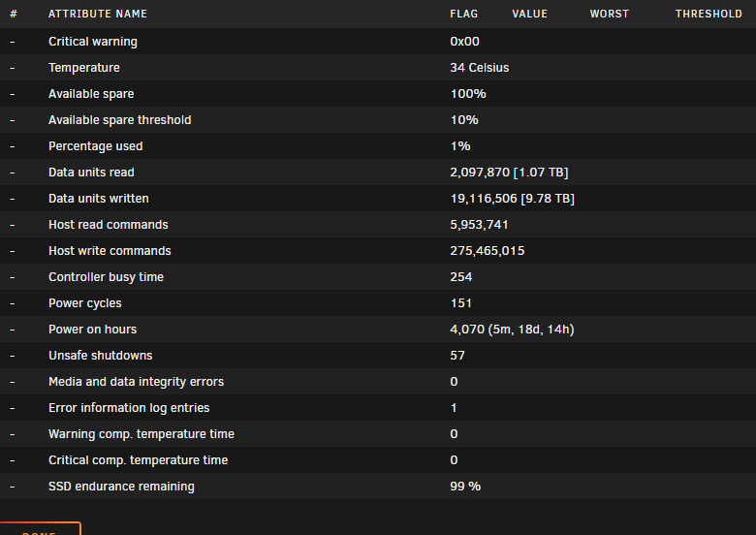Select the Percentage used row
The height and width of the screenshot is (535, 756).
click(378, 145)
